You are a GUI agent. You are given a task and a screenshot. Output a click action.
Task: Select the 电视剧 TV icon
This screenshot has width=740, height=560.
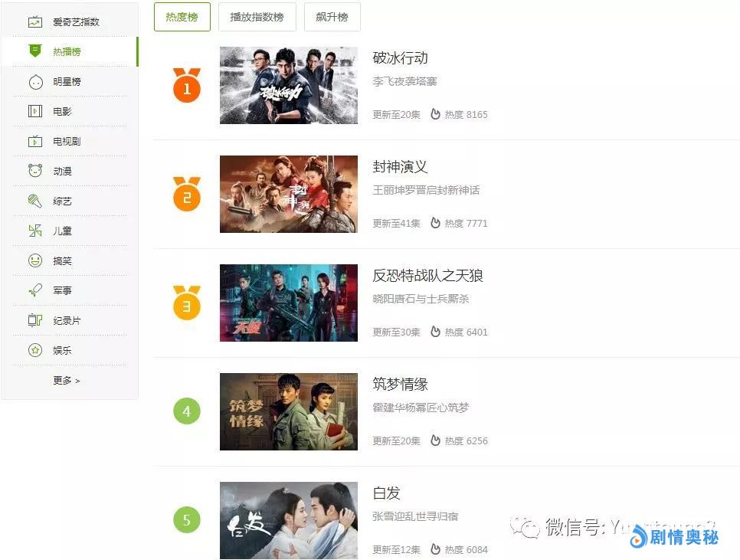[x=35, y=141]
